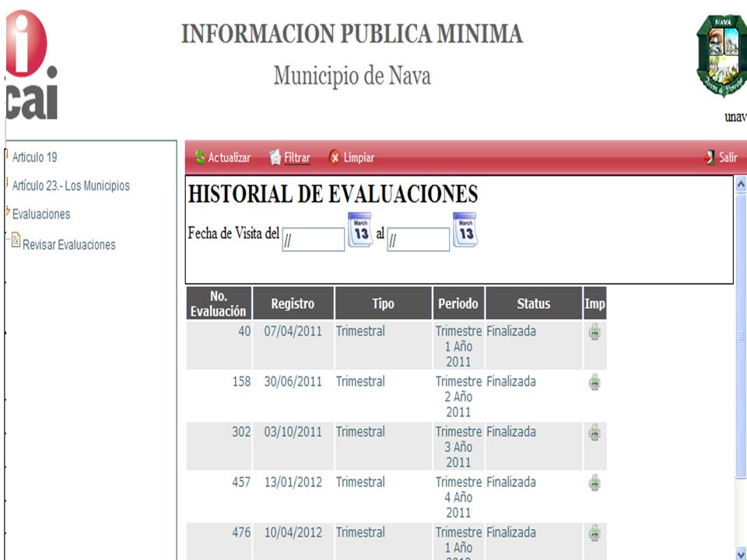Focus the start date 'Fecha de Visita del' field
The width and height of the screenshot is (747, 560).
[x=313, y=240]
